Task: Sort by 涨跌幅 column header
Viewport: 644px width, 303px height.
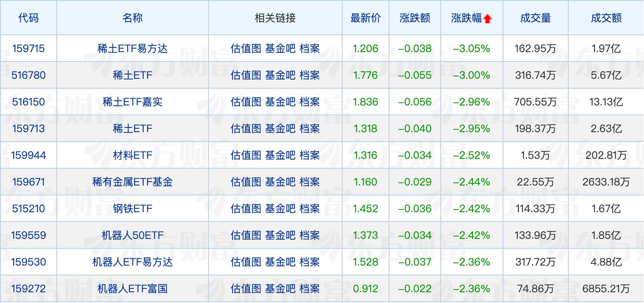Action: (466, 18)
